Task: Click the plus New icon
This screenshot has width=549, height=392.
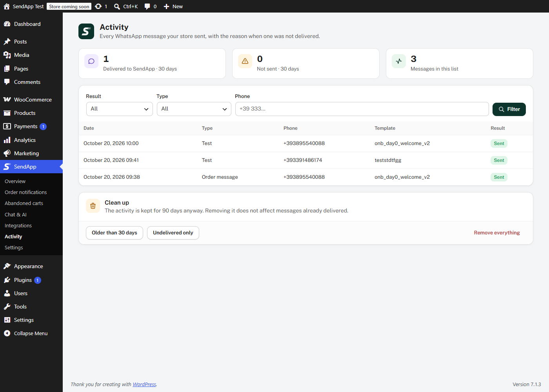Action: 167,6
